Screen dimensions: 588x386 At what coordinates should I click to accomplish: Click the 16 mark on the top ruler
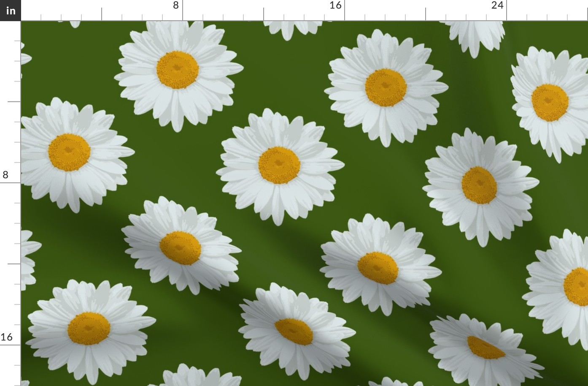335,5
